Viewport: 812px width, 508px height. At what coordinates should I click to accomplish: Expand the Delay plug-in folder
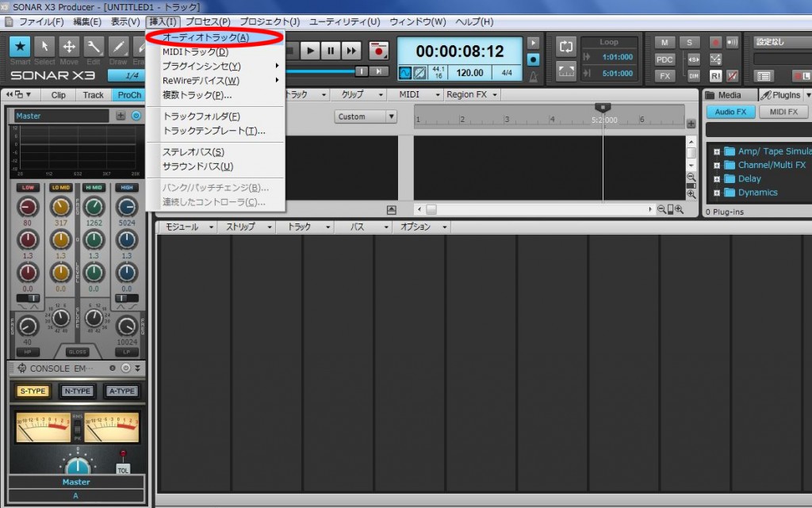717,179
